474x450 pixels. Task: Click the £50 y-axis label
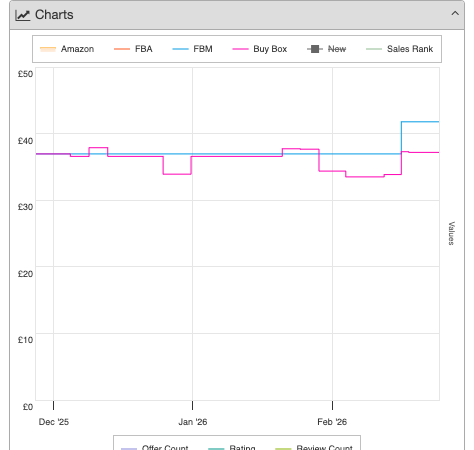(25, 74)
